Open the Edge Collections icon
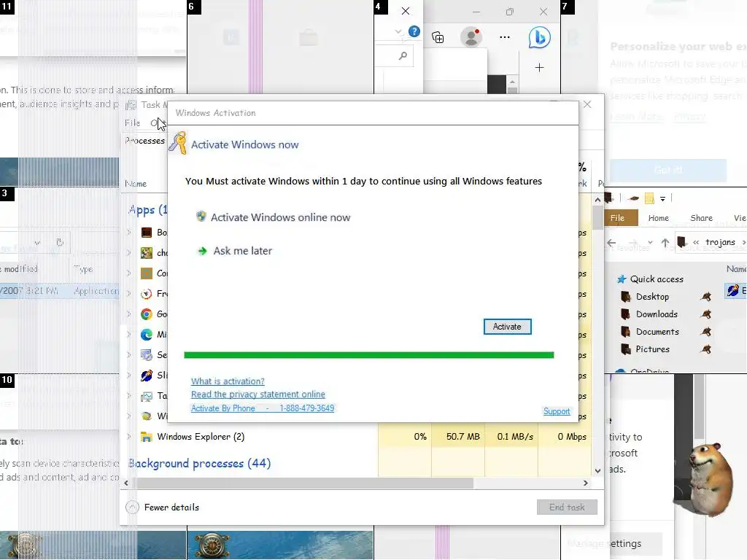Screen dimensions: 747x560 [x=438, y=37]
